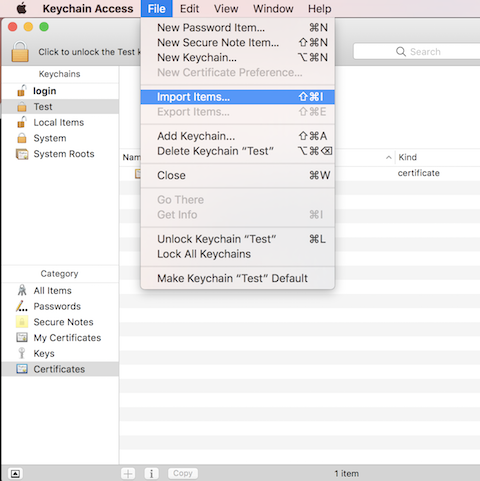Close the open File menu
Screen dimensions: 480x481
click(x=156, y=9)
